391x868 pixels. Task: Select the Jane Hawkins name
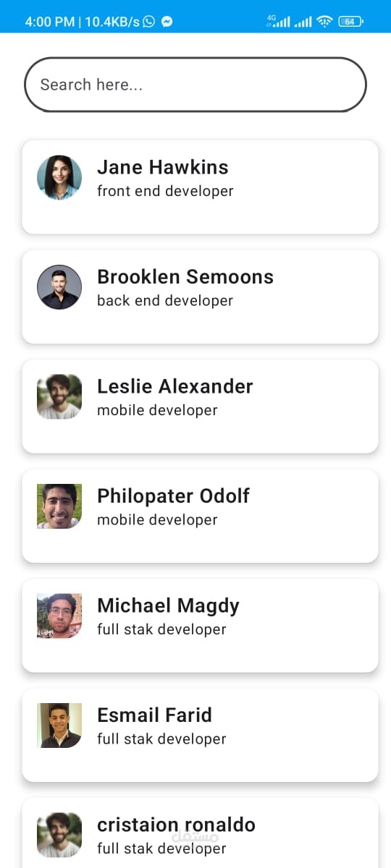(163, 167)
